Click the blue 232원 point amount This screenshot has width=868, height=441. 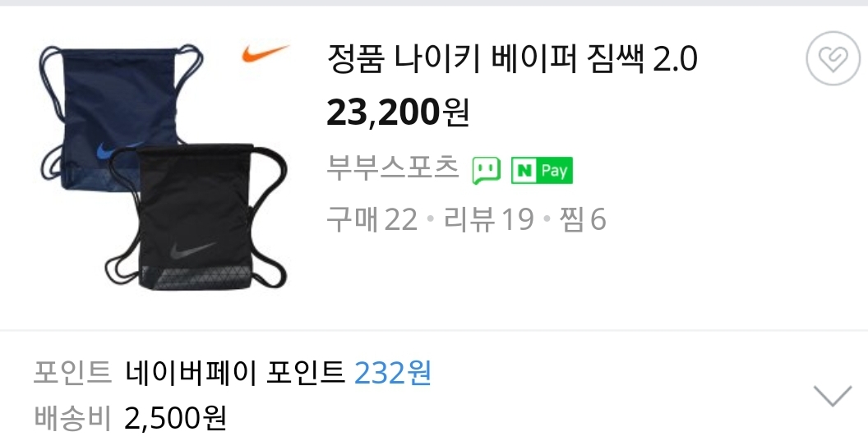[392, 372]
